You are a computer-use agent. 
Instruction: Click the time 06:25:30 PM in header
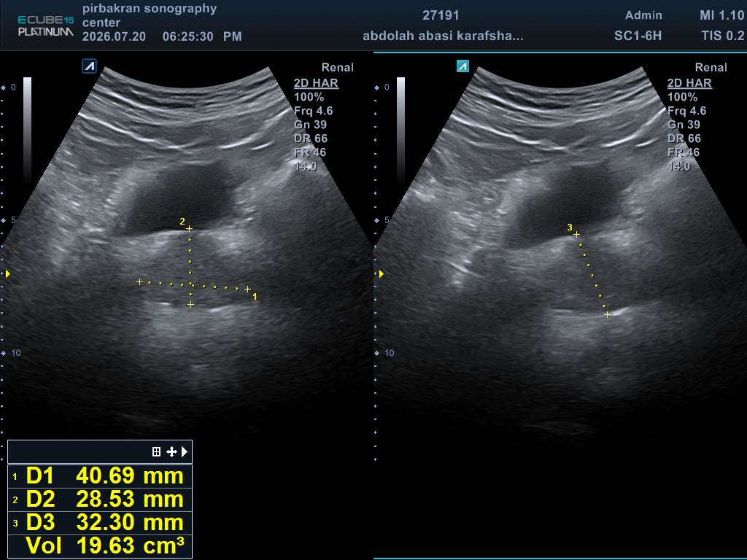[202, 36]
